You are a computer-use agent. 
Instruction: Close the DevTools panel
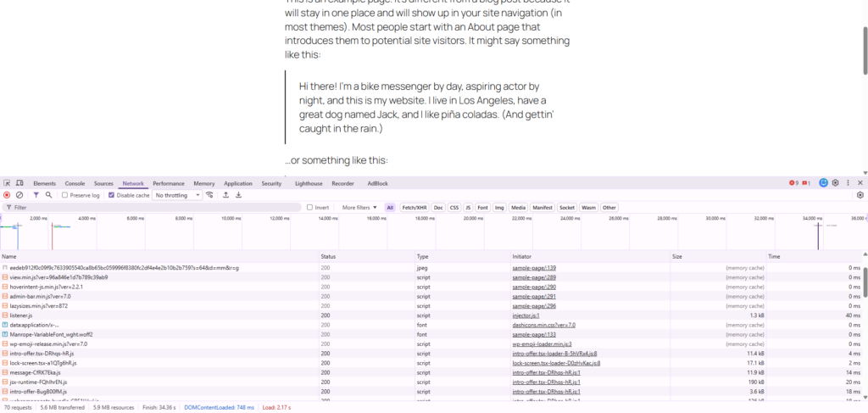(860, 182)
